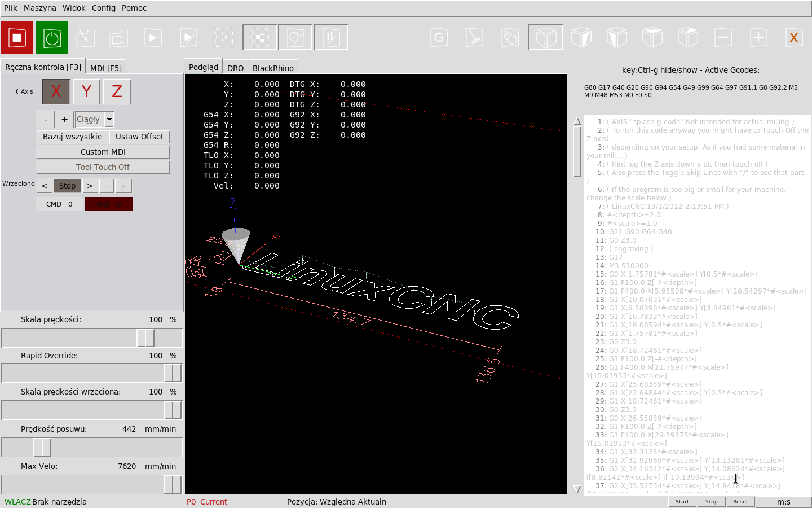Click Reset button in status bar
This screenshot has width=812, height=508.
pos(740,502)
